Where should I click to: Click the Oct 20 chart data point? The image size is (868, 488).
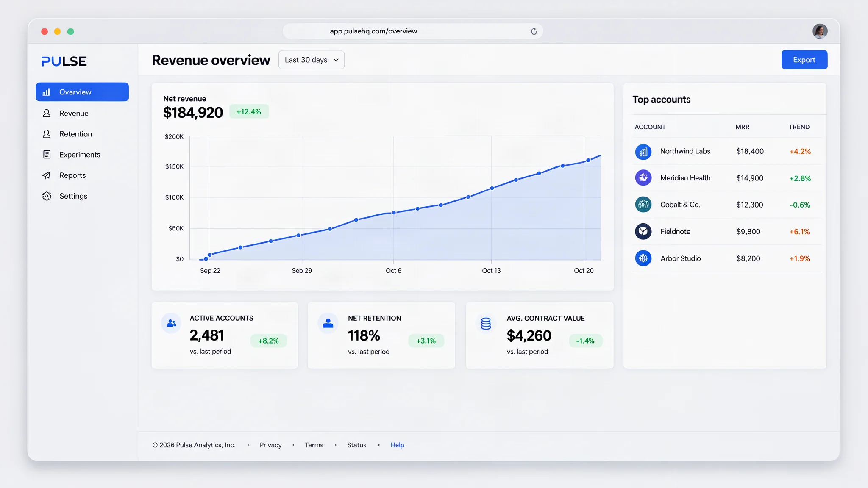588,160
